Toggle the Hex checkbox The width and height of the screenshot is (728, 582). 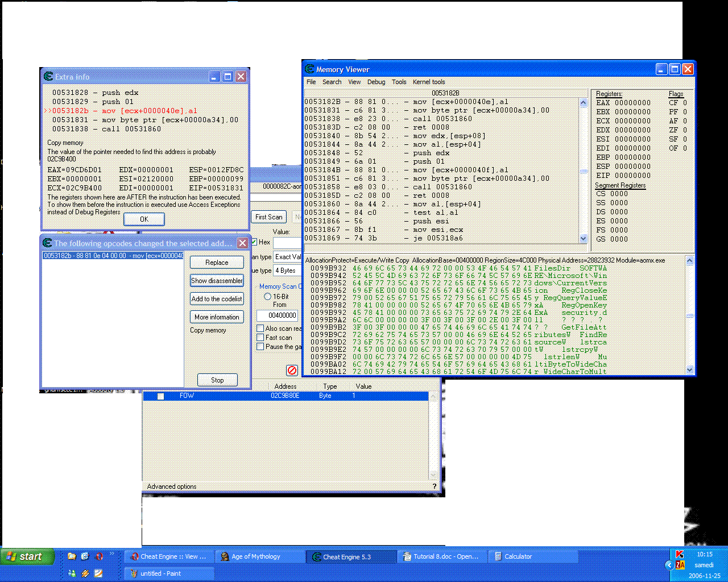point(254,242)
